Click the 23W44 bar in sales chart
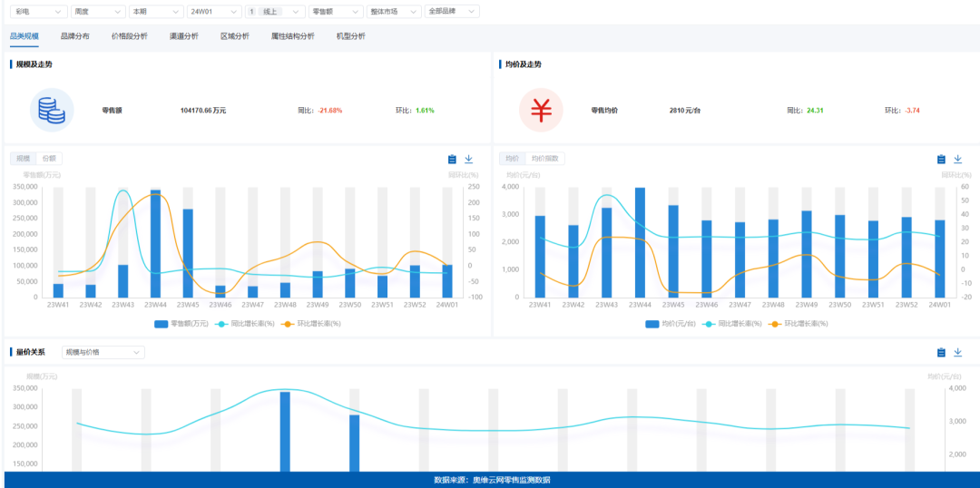Screen dimensions: 980x488 click(x=155, y=243)
